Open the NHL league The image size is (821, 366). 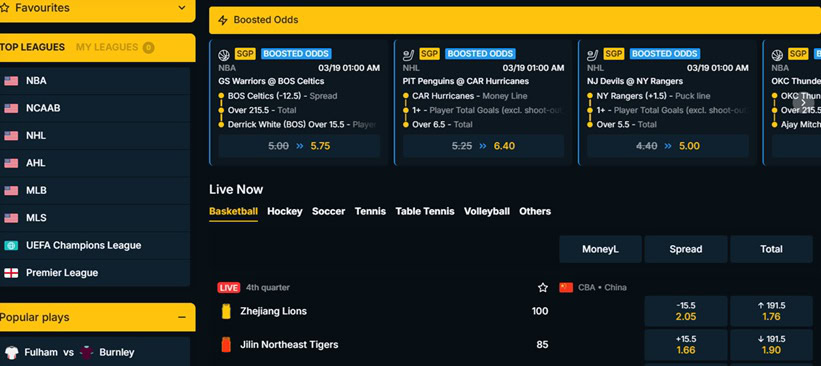pos(95,136)
